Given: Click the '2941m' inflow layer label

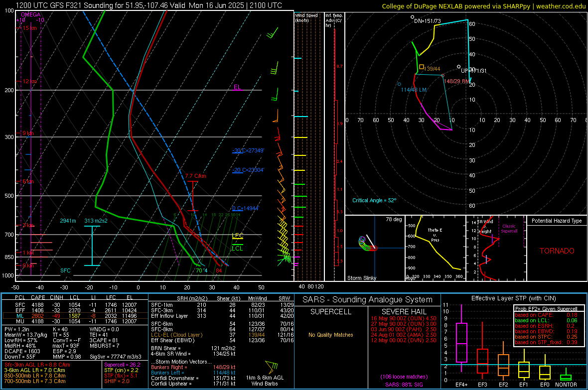Looking at the screenshot, I should click(68, 221).
